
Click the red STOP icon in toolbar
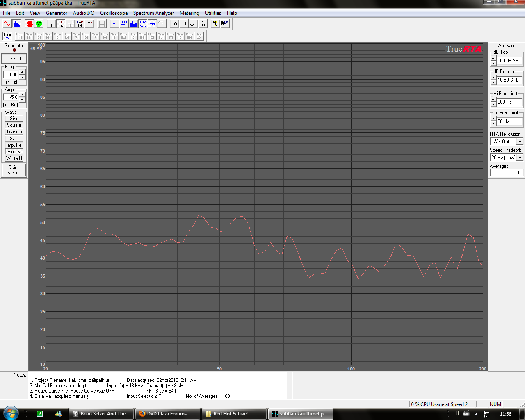click(29, 24)
